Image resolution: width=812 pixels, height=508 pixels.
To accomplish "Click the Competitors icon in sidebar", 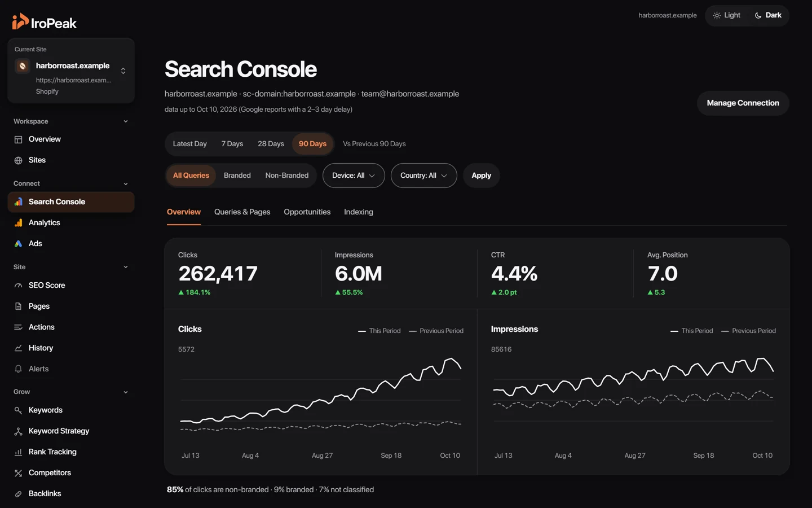I will tap(18, 473).
